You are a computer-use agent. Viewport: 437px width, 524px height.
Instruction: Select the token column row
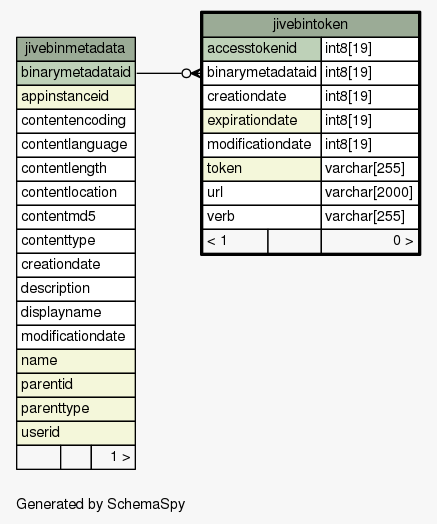point(310,169)
